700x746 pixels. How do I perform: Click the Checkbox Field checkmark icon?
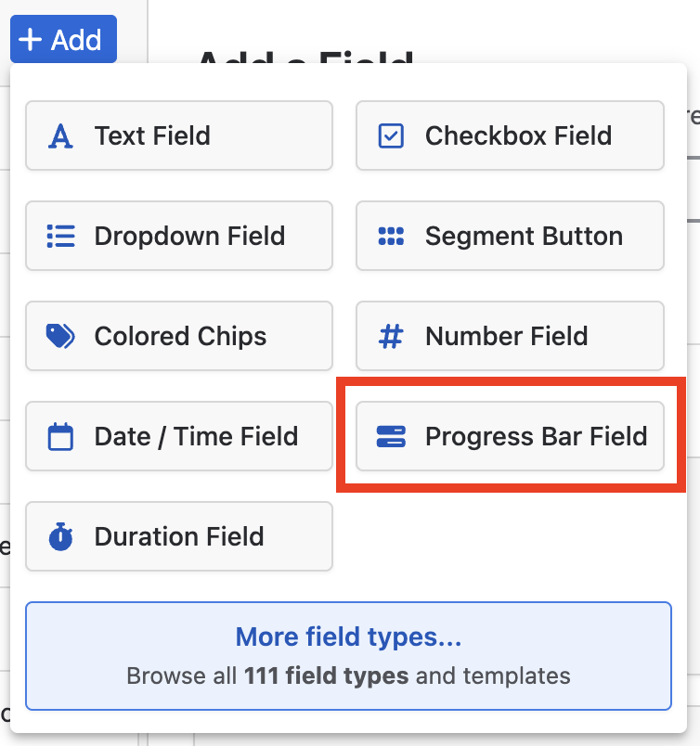pyautogui.click(x=391, y=136)
